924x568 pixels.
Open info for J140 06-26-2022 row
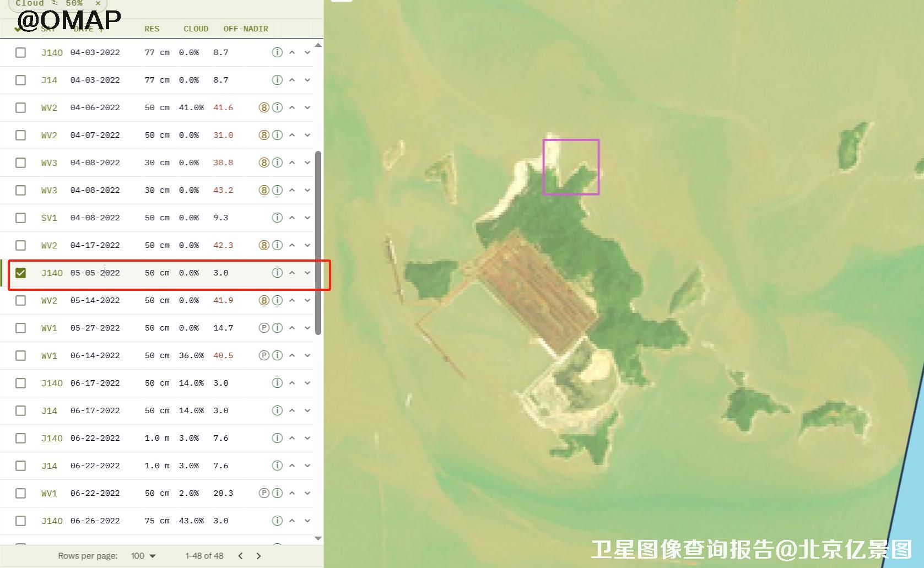pos(277,521)
